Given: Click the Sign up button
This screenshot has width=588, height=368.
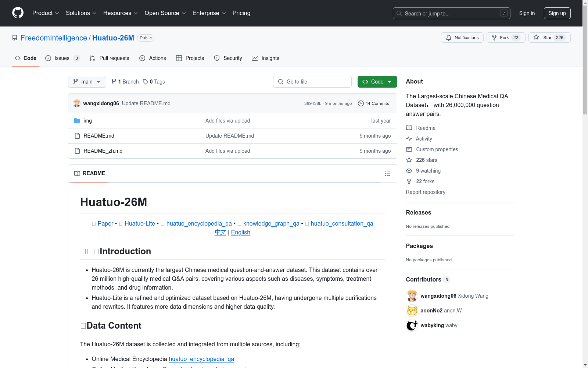Looking at the screenshot, I should (557, 13).
